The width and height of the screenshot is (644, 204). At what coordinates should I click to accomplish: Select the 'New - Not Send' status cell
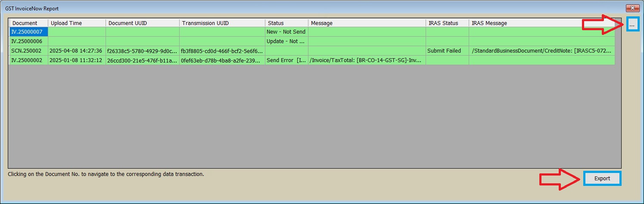coord(286,32)
